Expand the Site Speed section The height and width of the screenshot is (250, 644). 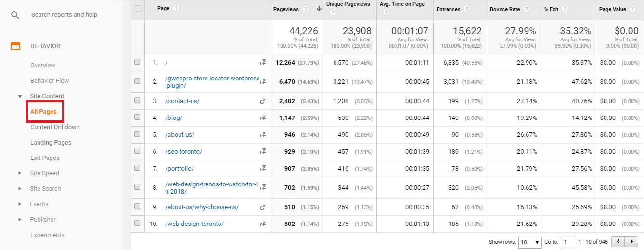[x=20, y=173]
